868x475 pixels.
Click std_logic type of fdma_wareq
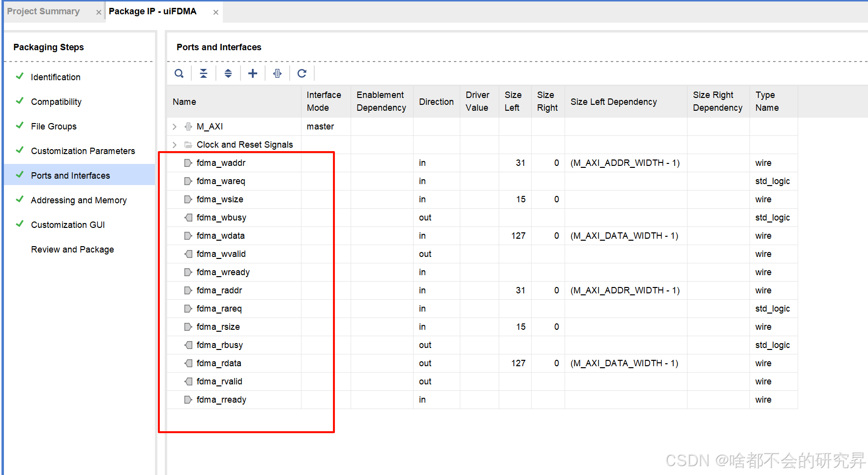[773, 181]
